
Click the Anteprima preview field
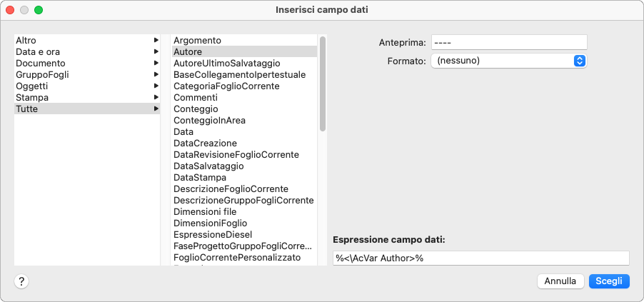[x=508, y=42]
